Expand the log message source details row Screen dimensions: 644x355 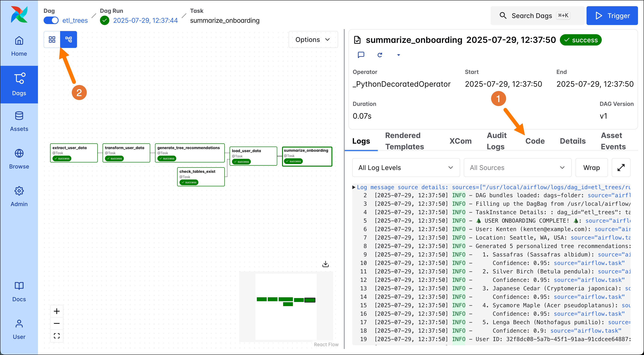[354, 187]
